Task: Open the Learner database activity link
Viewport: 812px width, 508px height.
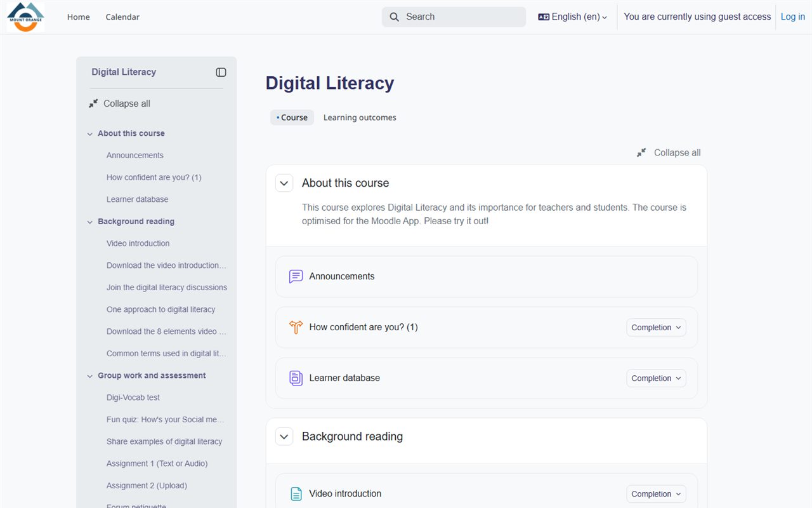Action: tap(344, 378)
